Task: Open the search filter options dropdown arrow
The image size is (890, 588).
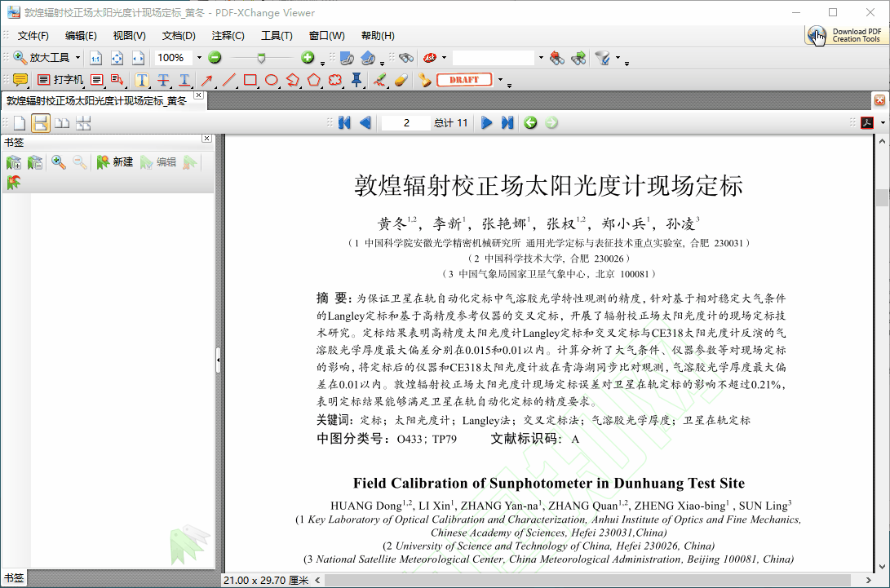Action: (618, 58)
